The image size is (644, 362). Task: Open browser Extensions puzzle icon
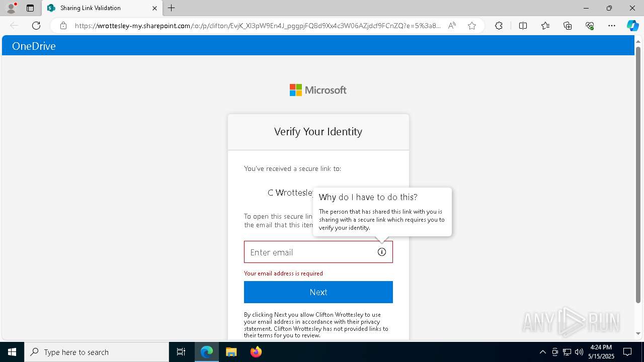click(499, 26)
